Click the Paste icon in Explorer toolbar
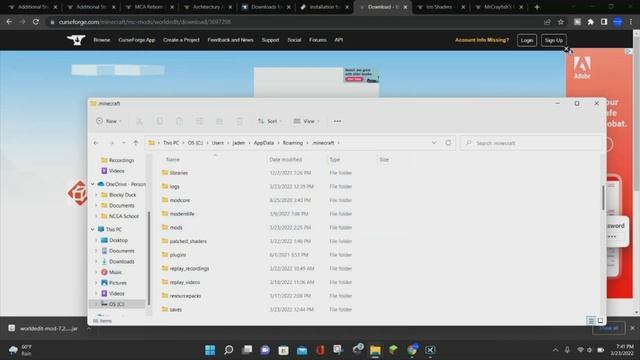Viewport: 640px width, 360px height. coord(179,121)
